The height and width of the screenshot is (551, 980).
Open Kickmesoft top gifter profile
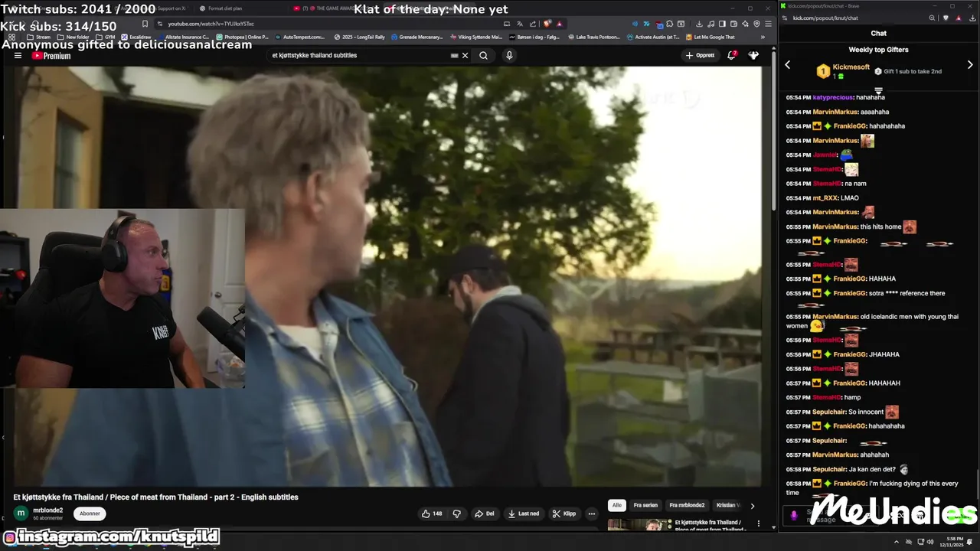[851, 67]
